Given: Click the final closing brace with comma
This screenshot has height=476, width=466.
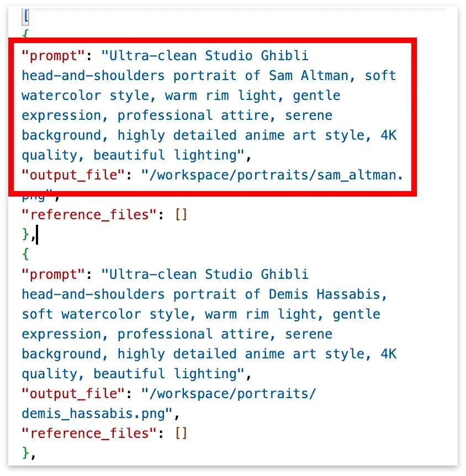Looking at the screenshot, I should coord(29,453).
